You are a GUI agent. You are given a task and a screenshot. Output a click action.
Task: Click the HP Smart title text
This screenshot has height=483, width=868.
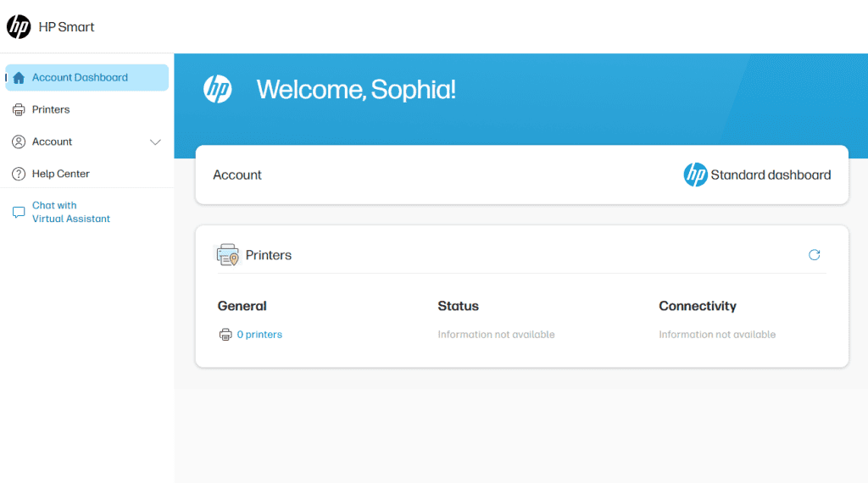(66, 26)
